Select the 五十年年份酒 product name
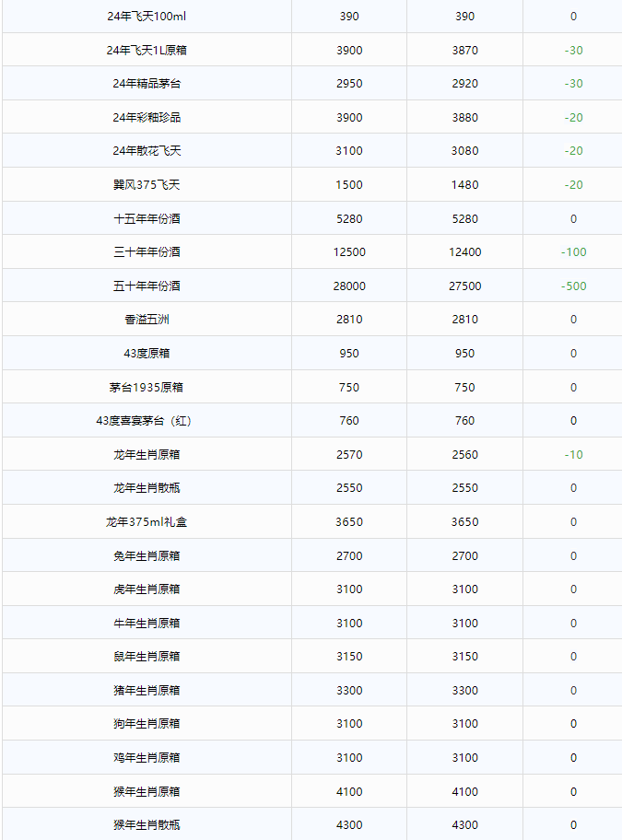The height and width of the screenshot is (840, 622). coord(147,286)
